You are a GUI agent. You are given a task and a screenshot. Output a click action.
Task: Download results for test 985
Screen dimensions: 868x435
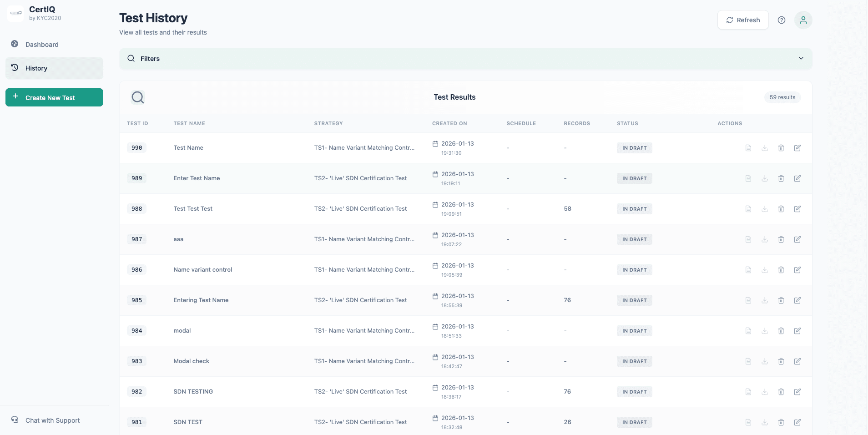tap(764, 300)
